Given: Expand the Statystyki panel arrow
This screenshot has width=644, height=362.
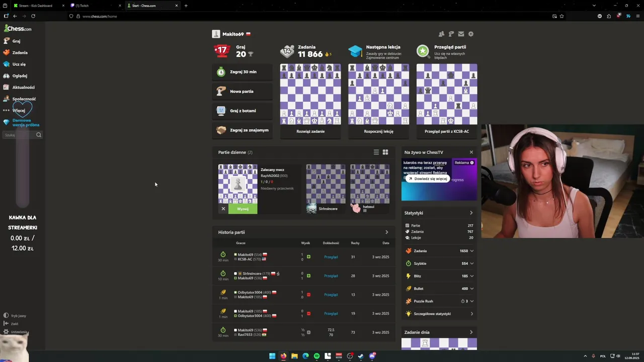Looking at the screenshot, I should 471,213.
